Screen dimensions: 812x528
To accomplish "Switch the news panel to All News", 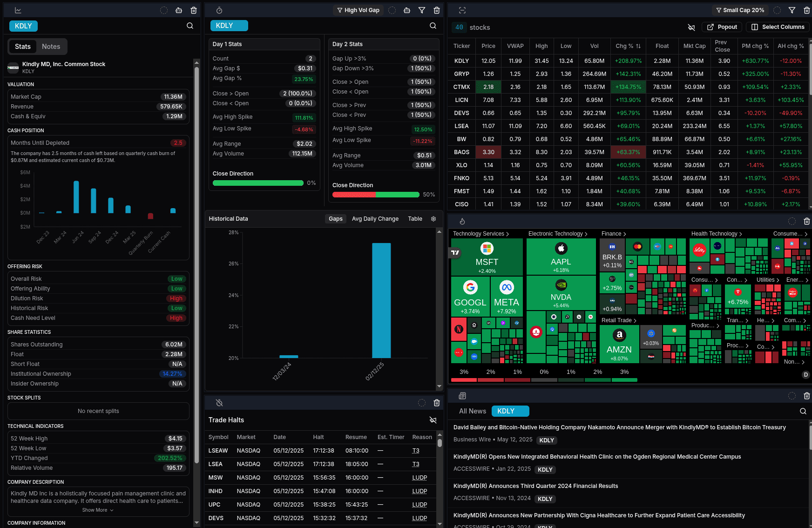I will [x=473, y=411].
